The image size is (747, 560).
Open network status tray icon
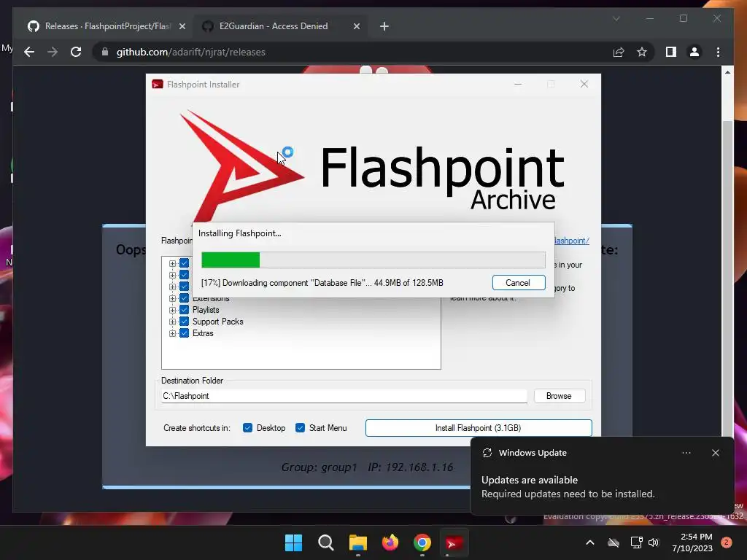636,542
